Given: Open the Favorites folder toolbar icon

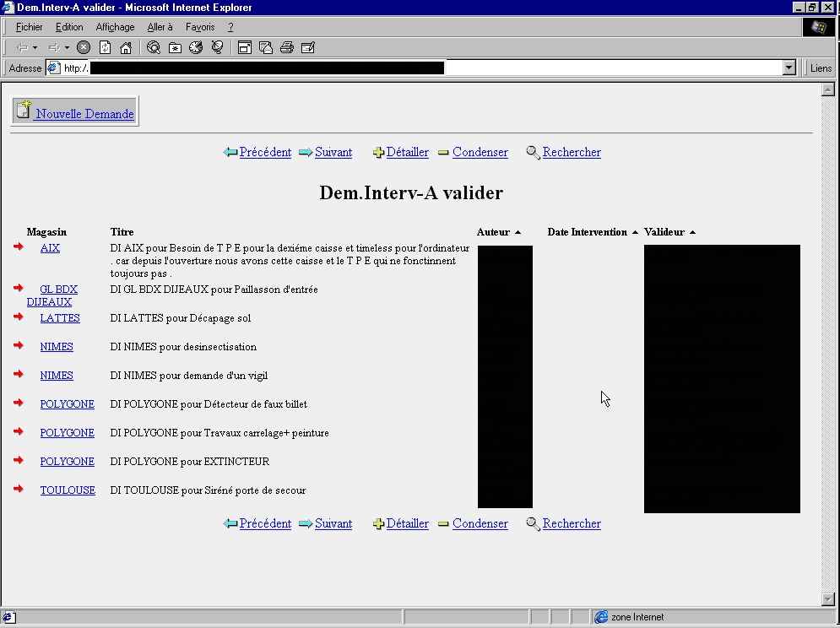Looking at the screenshot, I should [x=175, y=47].
